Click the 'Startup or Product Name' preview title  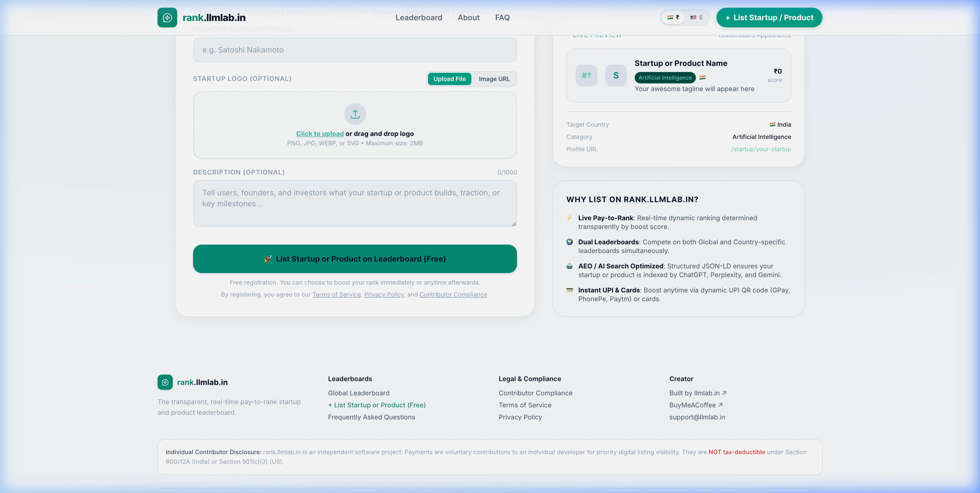pyautogui.click(x=681, y=63)
